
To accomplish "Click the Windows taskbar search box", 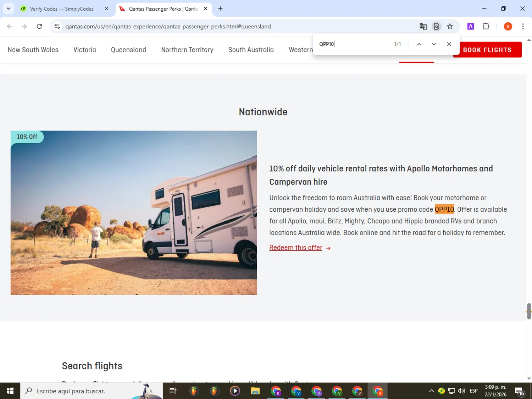I will tap(92, 391).
